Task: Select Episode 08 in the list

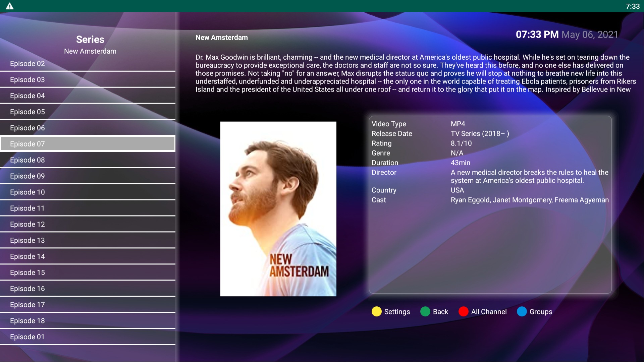Action: (x=88, y=160)
